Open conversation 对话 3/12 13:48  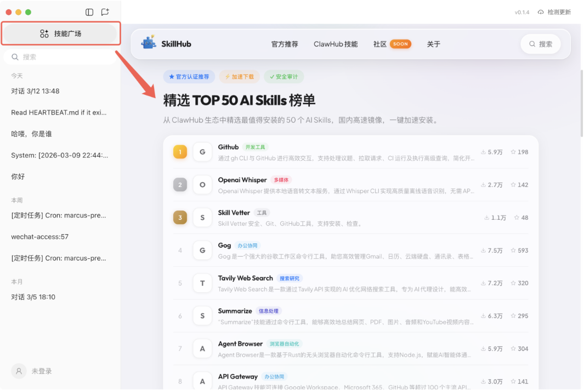[x=36, y=91]
